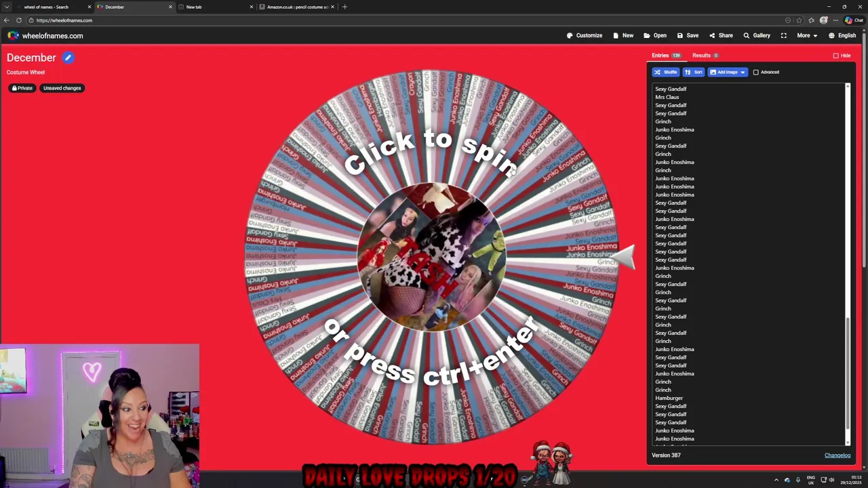Create a New wheel

coord(623,35)
